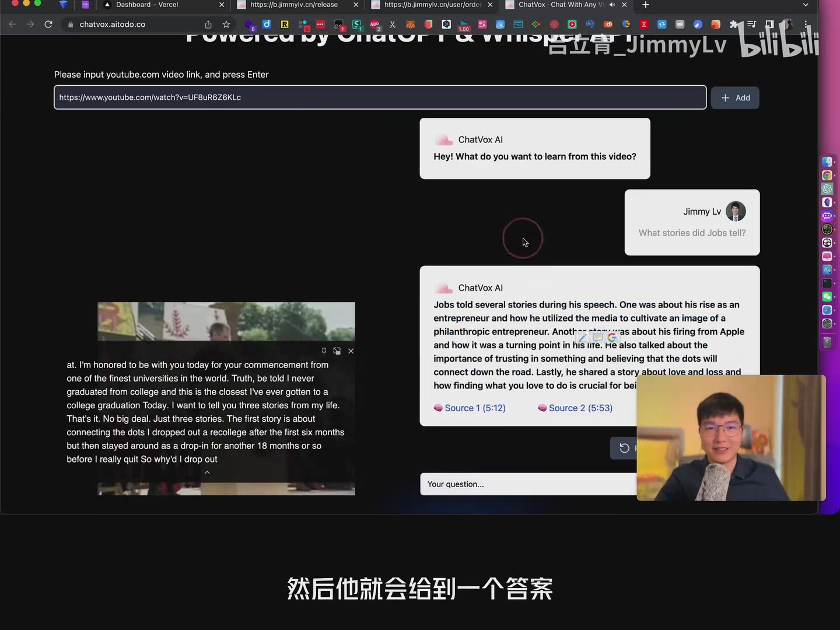Collapse the transcript with the chevron arrow

207,473
